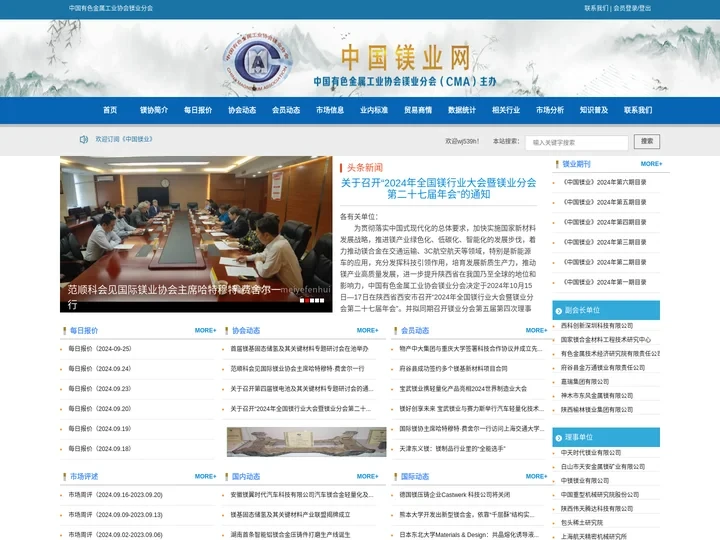
Task: Go to the 知识普及 nav item
Action: coord(594,110)
